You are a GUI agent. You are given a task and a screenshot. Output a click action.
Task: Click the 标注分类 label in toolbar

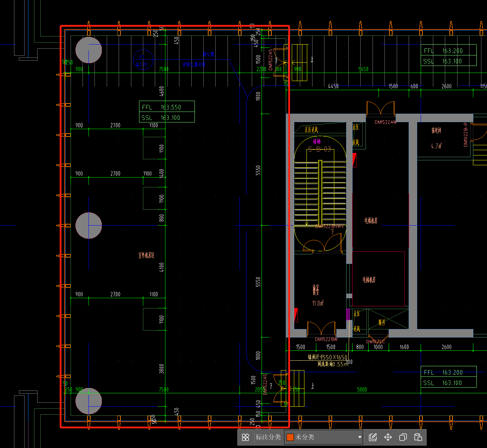(x=268, y=437)
